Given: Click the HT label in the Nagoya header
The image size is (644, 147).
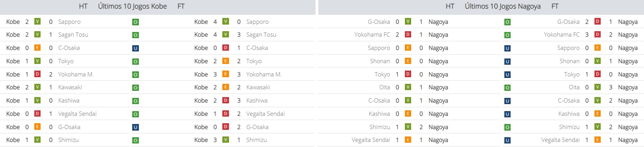Looking at the screenshot, I should (450, 6).
